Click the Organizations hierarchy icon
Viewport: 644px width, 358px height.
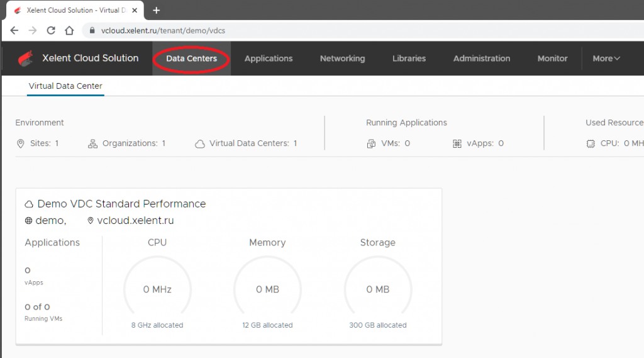(93, 143)
